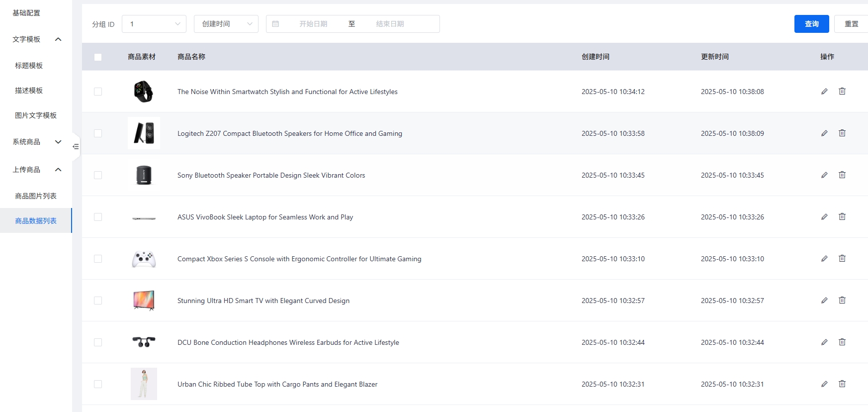Open 基础配置 in the sidebar

pos(26,13)
